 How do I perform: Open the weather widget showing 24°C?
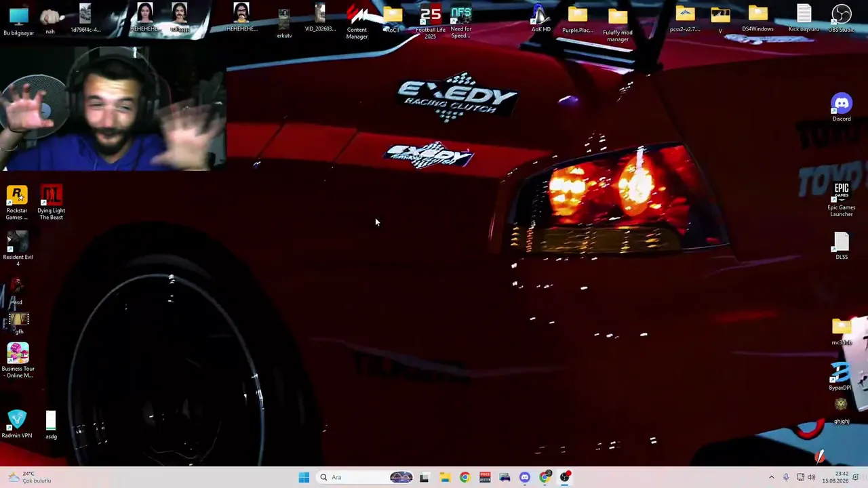(30, 477)
